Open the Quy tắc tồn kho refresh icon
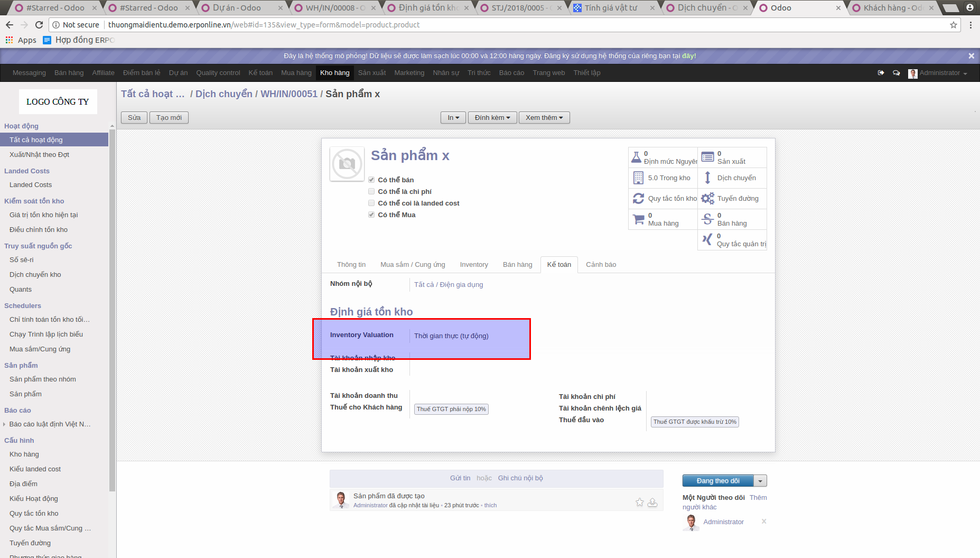This screenshot has width=980, height=558. click(638, 199)
